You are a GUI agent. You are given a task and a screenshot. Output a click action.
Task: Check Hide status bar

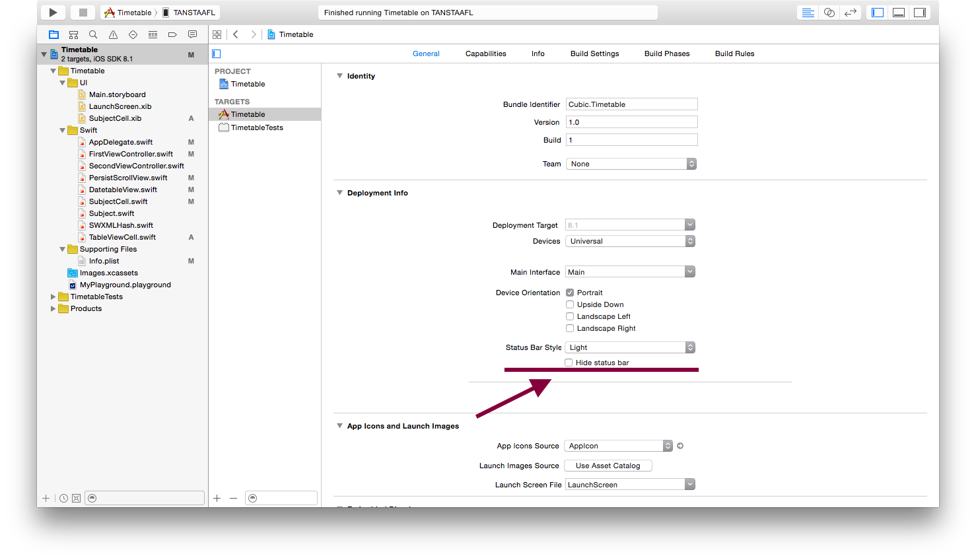click(x=568, y=363)
